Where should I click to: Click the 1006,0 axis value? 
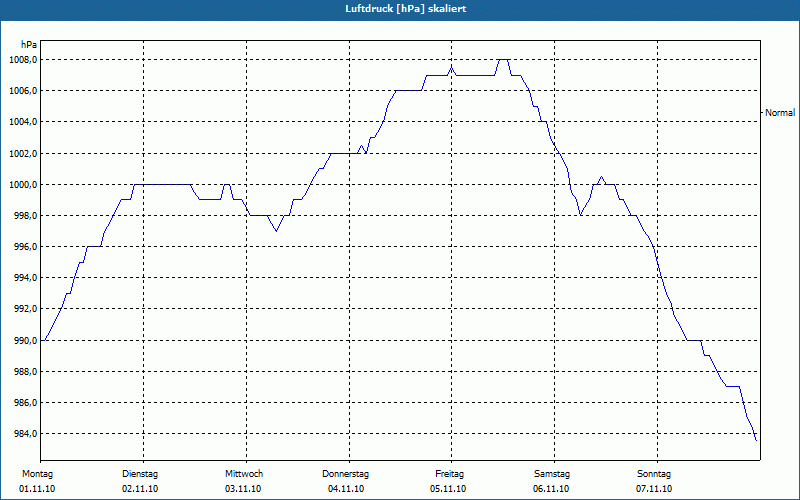(23, 91)
